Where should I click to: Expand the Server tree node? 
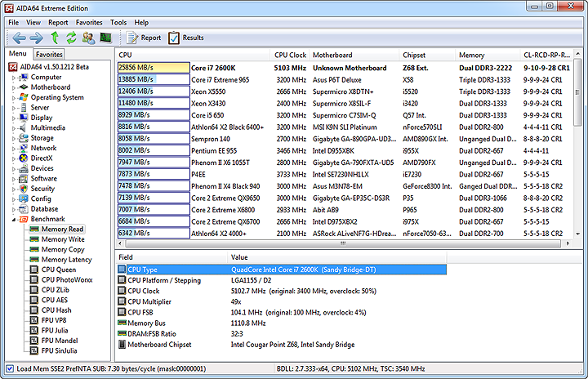coord(14,108)
